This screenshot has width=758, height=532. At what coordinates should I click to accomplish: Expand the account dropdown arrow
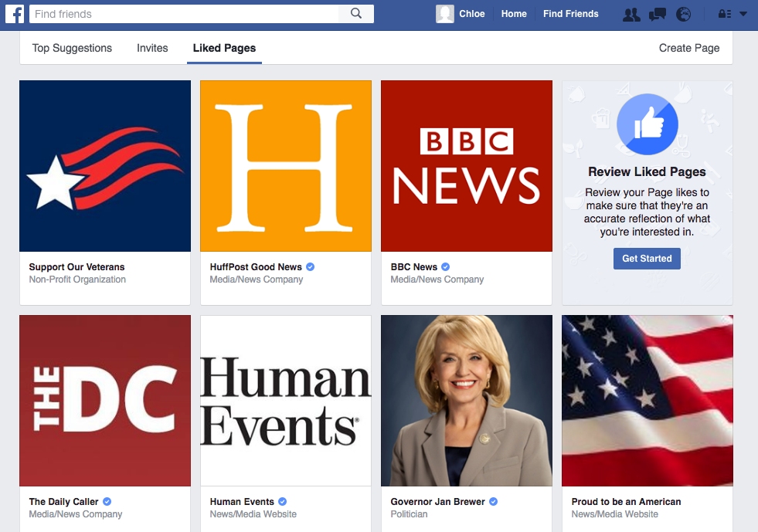tap(743, 14)
